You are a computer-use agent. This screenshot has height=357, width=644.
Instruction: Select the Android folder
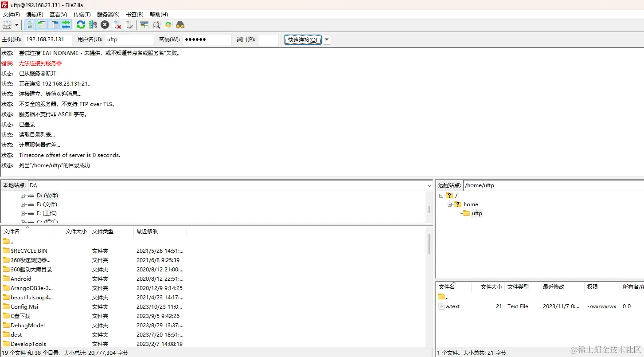pos(21,279)
